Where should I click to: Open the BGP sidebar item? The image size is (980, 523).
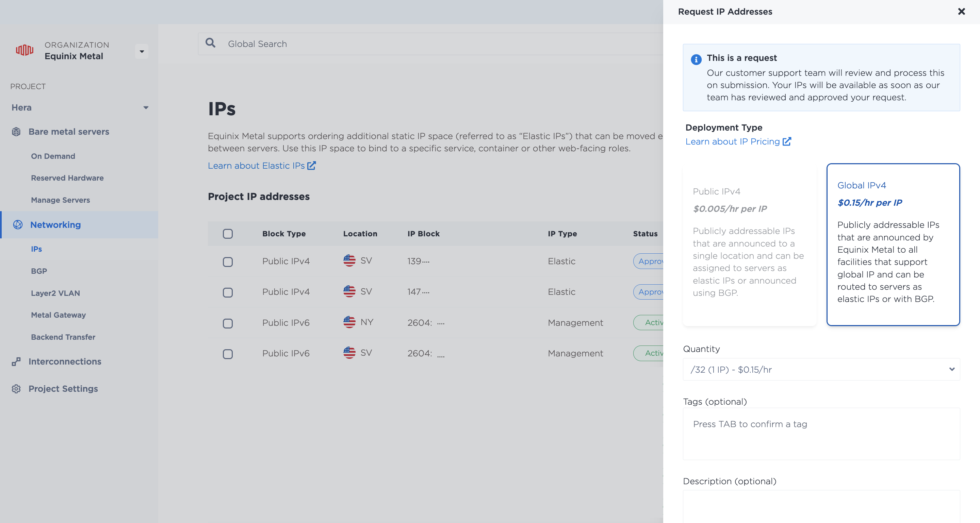pyautogui.click(x=39, y=271)
